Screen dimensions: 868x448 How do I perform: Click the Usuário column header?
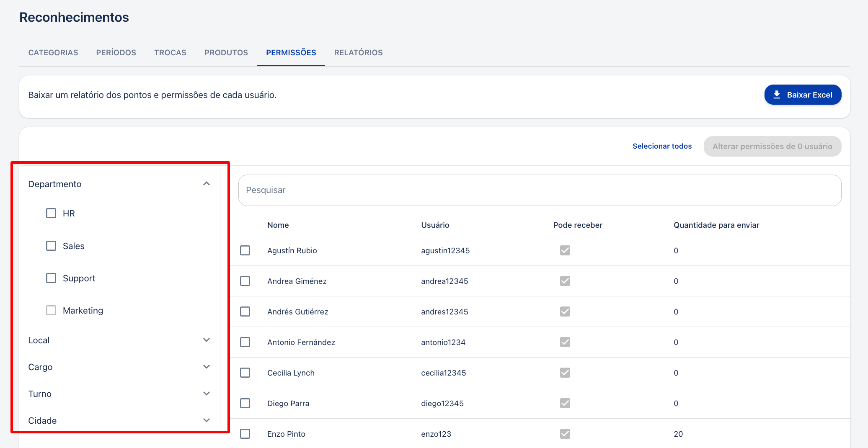[x=435, y=225]
